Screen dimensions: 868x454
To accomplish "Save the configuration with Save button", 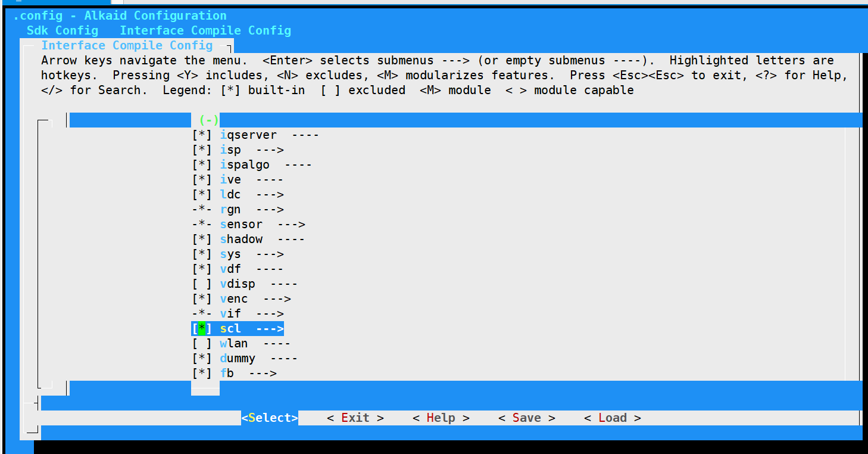I will pos(527,418).
